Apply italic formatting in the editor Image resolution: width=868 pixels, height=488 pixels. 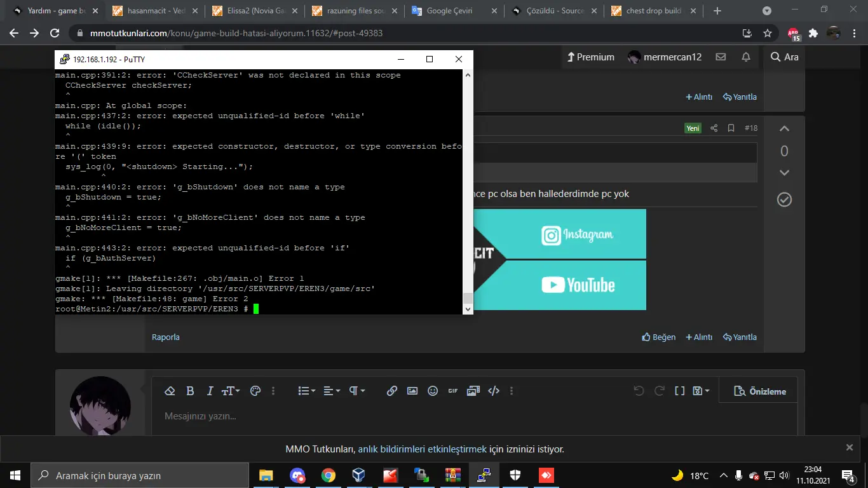coord(209,391)
